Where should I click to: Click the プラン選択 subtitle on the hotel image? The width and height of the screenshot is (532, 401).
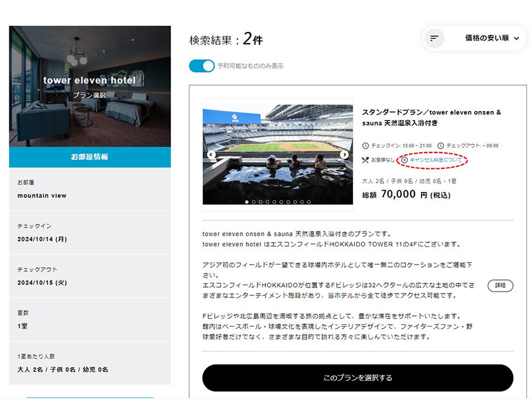point(90,95)
